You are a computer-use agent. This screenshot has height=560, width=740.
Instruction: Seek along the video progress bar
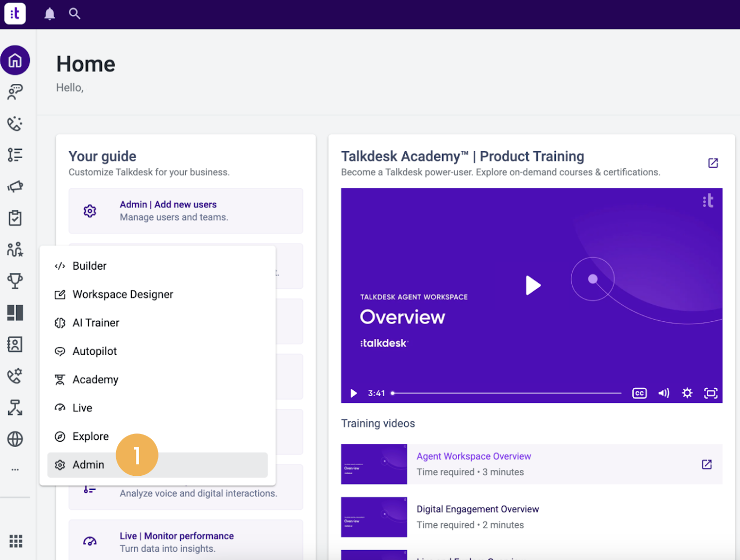[x=506, y=393]
